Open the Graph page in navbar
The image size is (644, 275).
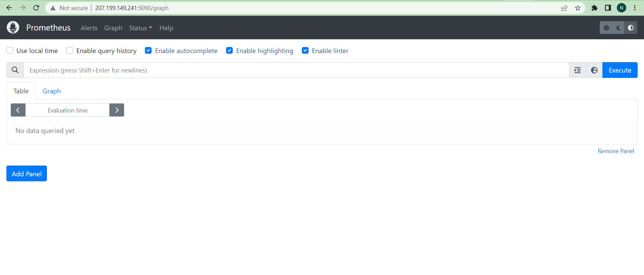(113, 28)
